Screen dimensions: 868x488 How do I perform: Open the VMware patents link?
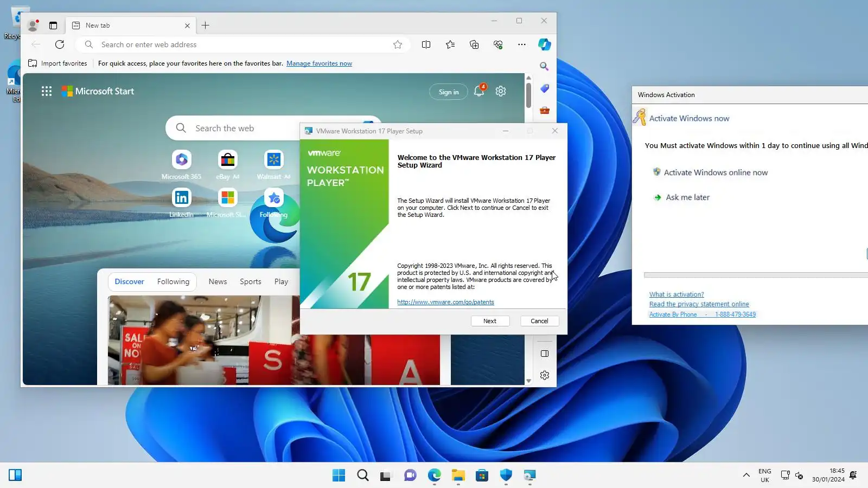point(445,302)
